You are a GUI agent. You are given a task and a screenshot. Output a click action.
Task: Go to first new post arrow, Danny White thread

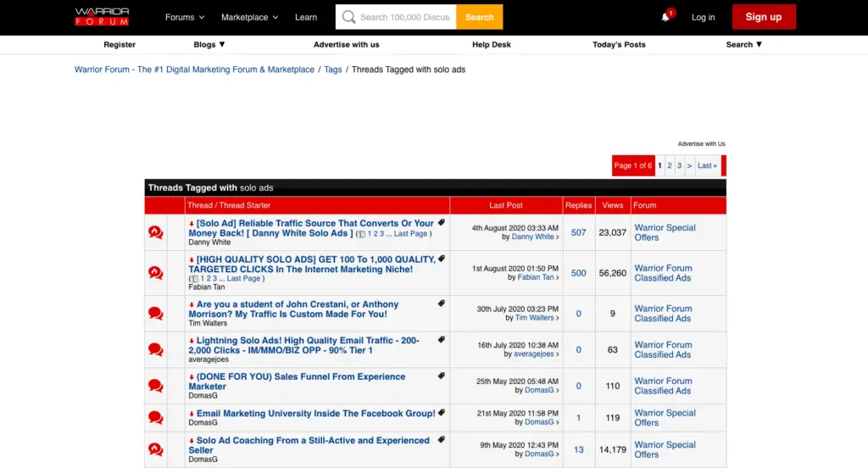(x=192, y=224)
